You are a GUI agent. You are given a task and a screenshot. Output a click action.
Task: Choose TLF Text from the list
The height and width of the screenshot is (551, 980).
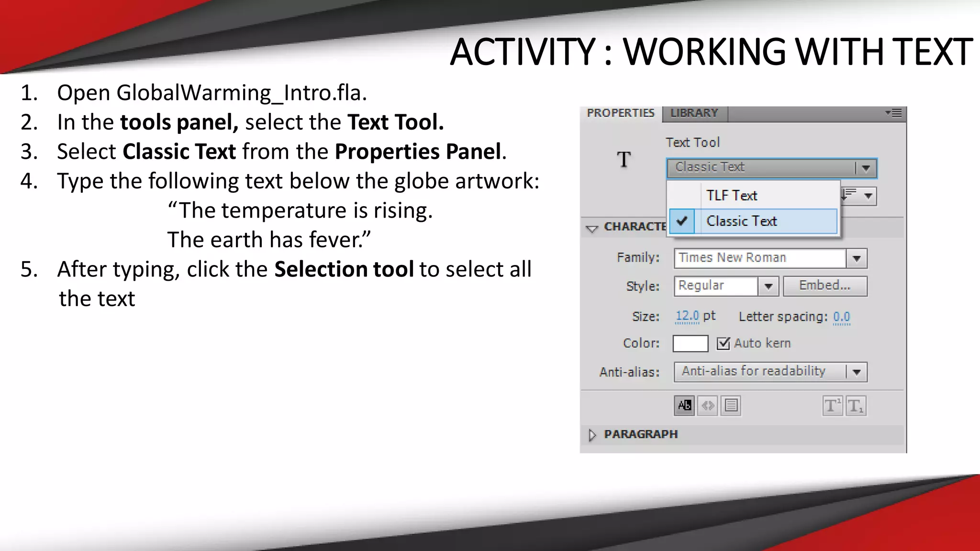(753, 196)
